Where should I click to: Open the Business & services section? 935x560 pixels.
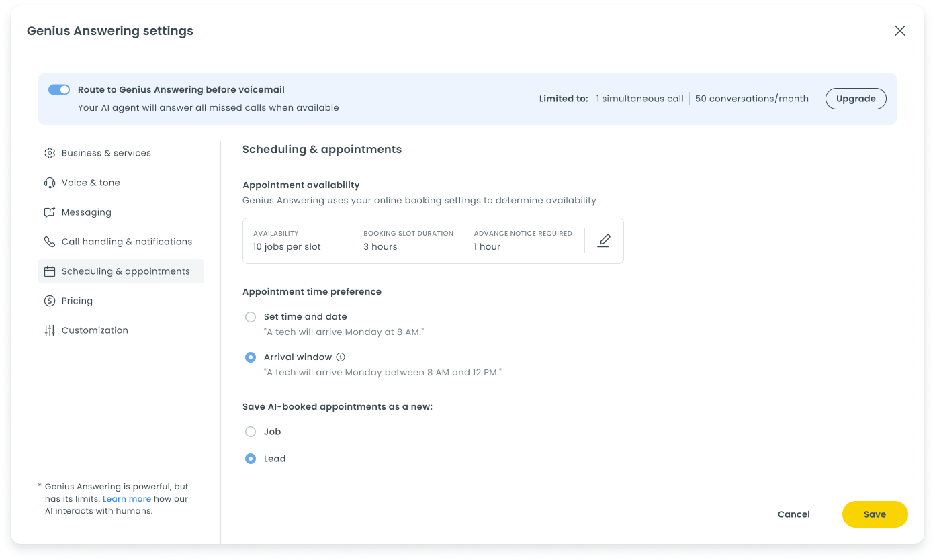click(121, 153)
